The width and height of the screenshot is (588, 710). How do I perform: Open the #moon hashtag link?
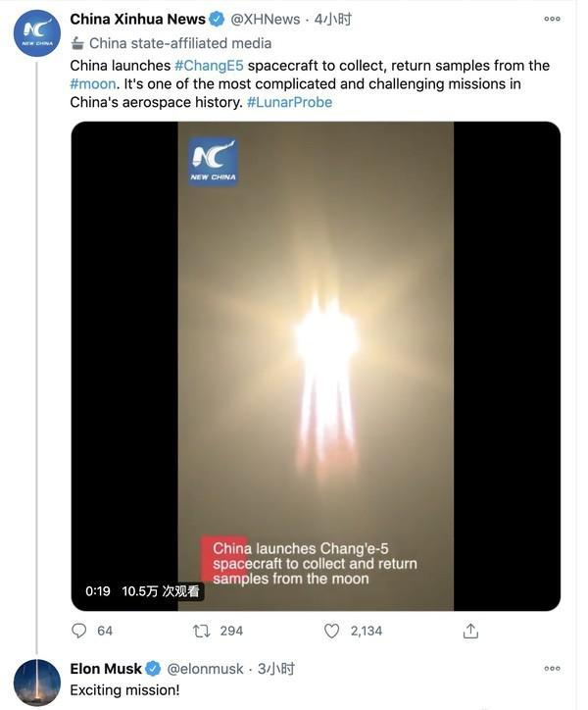94,83
